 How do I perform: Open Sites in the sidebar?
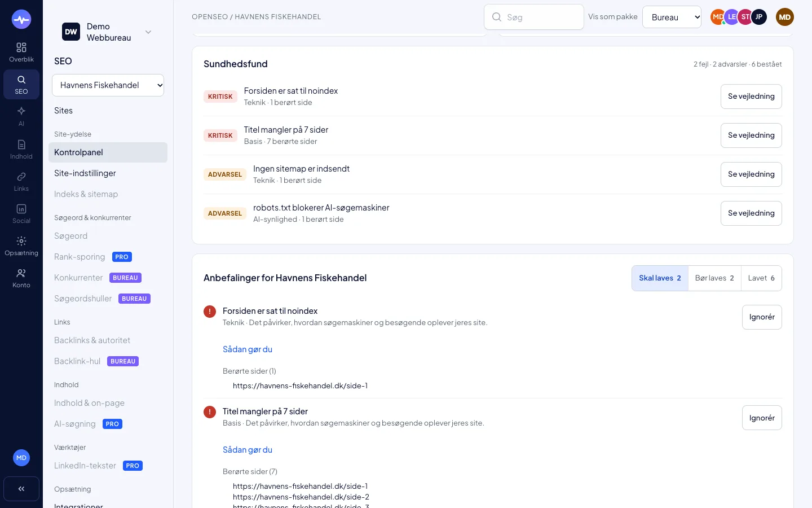pyautogui.click(x=108, y=111)
